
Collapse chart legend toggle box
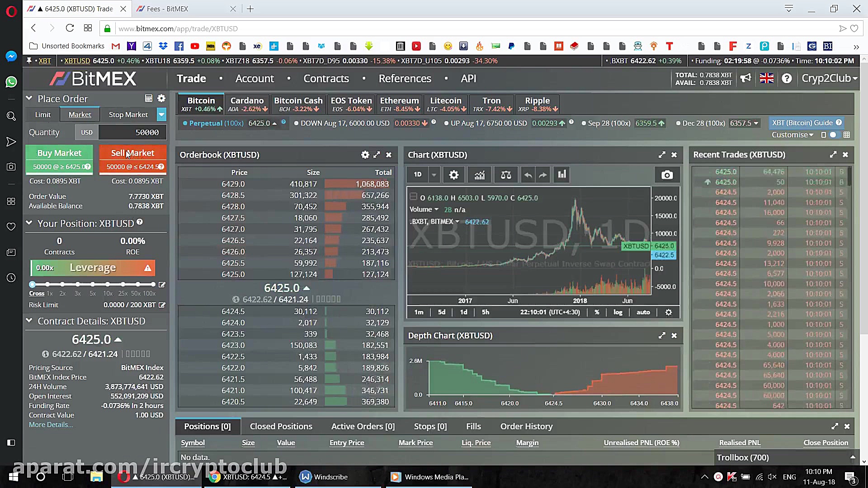[413, 197]
